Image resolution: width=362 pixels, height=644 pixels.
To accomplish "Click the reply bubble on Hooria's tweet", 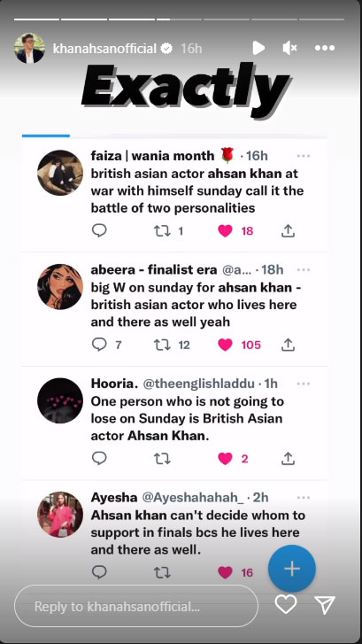I will click(x=99, y=458).
